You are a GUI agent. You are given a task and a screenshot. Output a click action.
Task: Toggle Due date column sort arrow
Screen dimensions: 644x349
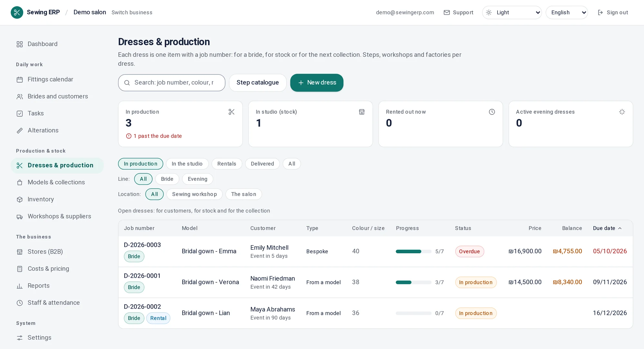coord(620,228)
